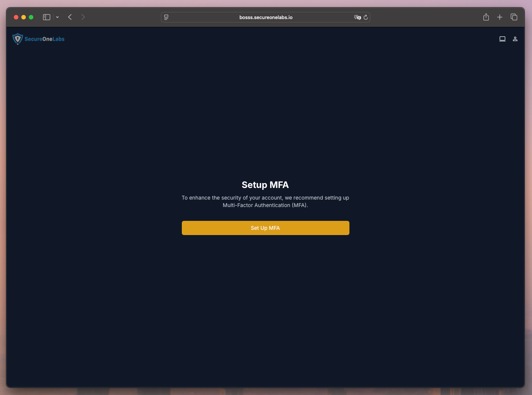Click the forward navigation arrow
Screen dimensions: 532x395
pyautogui.click(x=83, y=17)
